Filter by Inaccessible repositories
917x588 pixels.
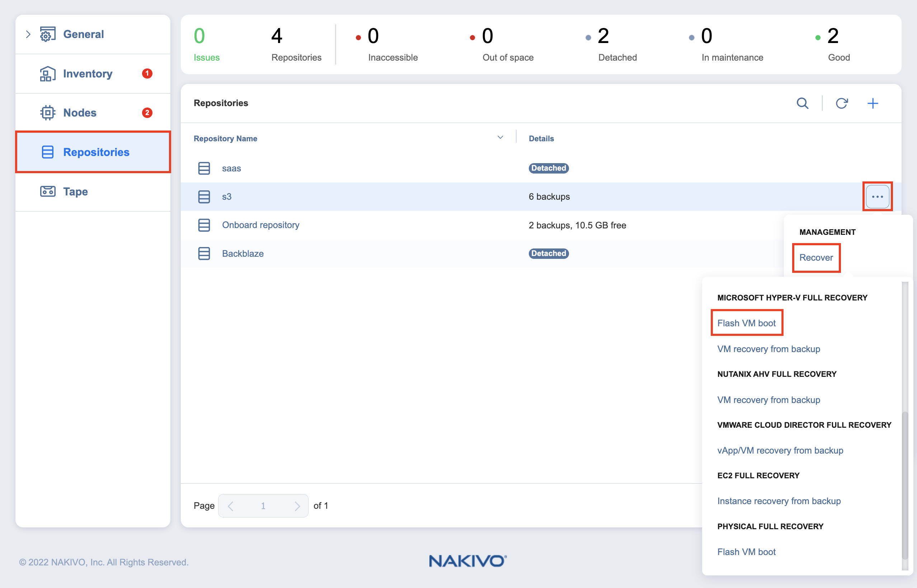tap(386, 44)
